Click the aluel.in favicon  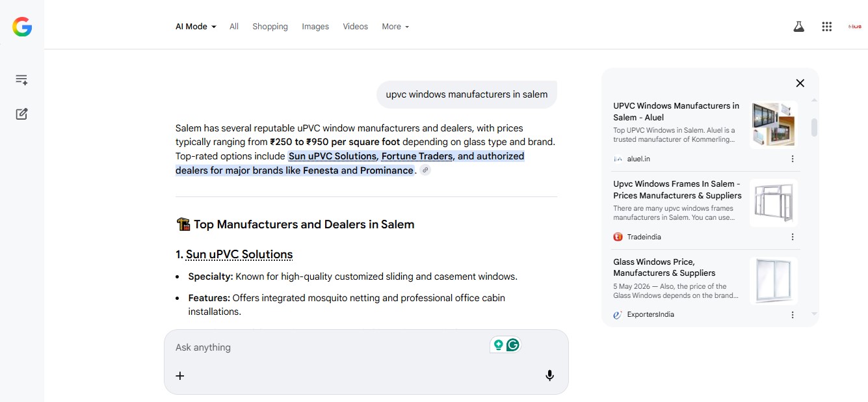tap(618, 159)
